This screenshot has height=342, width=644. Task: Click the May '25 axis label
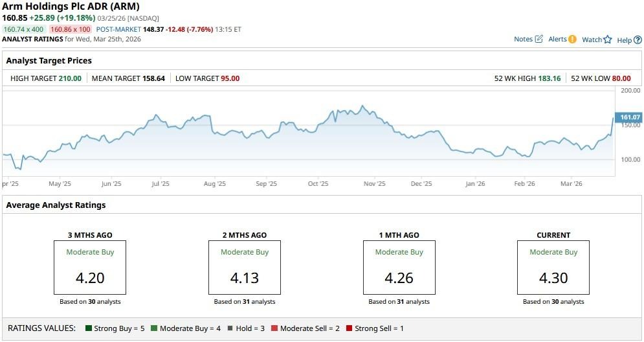(60, 183)
